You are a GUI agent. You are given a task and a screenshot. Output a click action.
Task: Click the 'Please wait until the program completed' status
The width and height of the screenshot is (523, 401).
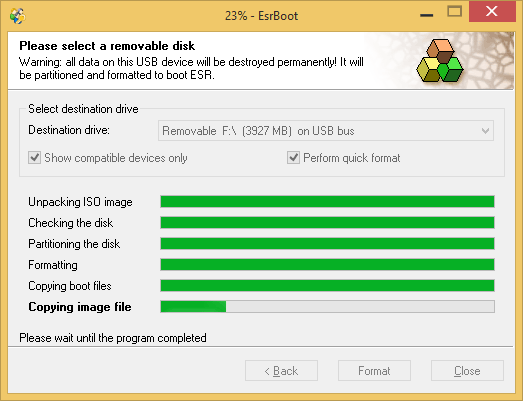[113, 338]
